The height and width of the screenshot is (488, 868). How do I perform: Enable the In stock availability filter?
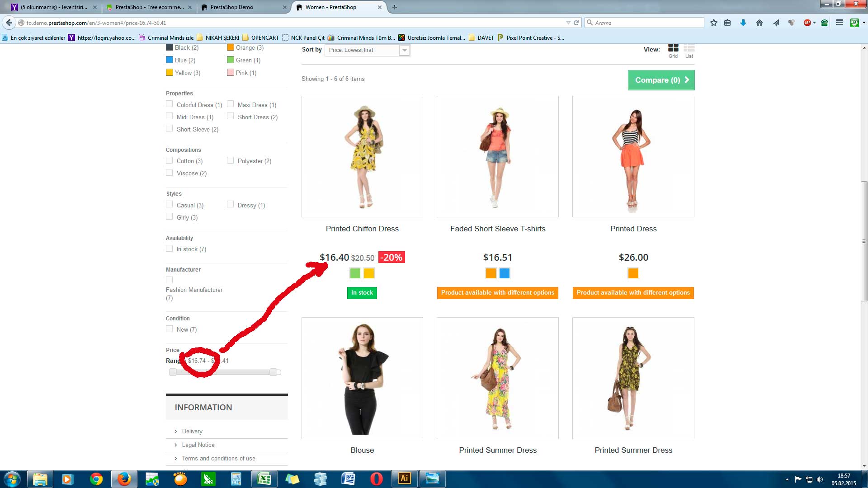(170, 249)
